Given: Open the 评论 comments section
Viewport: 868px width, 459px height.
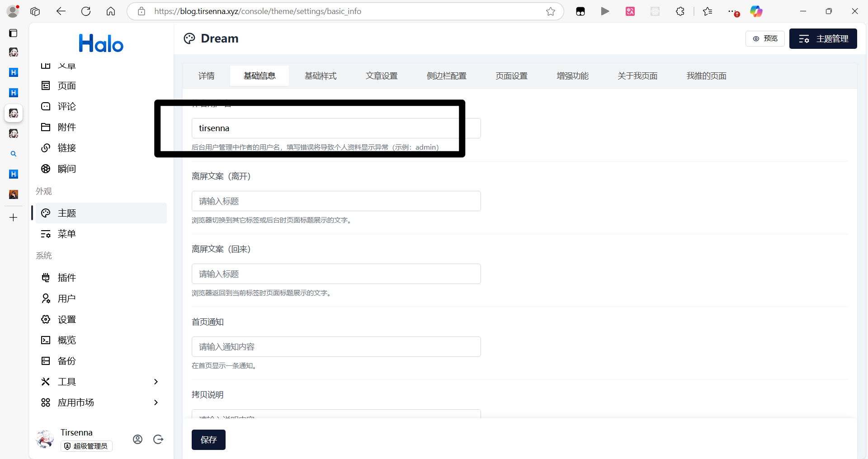Looking at the screenshot, I should tap(66, 106).
